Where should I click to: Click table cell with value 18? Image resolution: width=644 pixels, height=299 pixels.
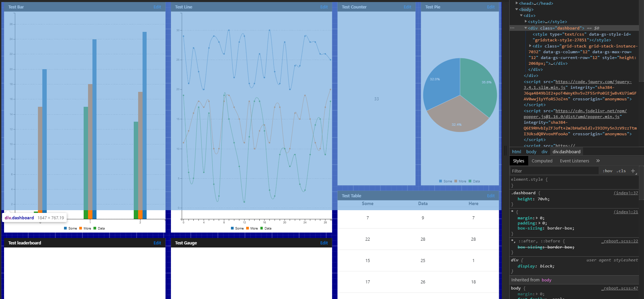(473, 282)
